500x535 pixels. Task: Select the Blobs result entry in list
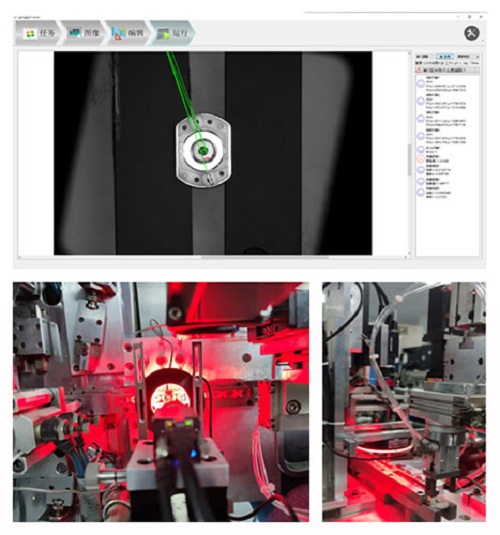click(x=433, y=149)
